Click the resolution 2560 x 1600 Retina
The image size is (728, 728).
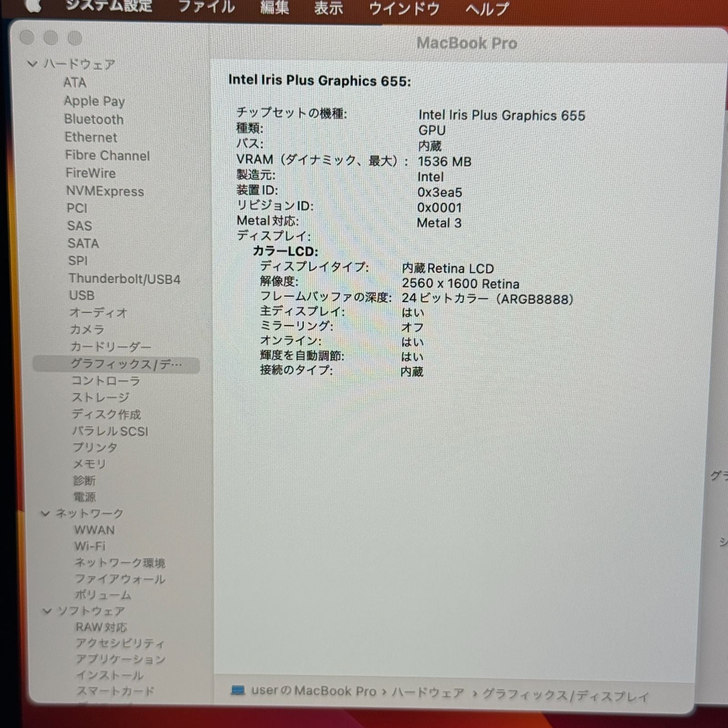460,283
